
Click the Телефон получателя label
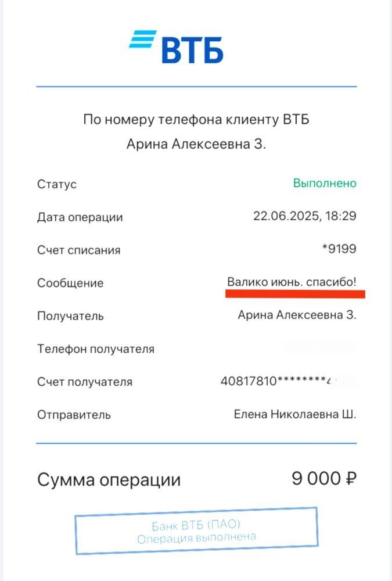pos(96,349)
